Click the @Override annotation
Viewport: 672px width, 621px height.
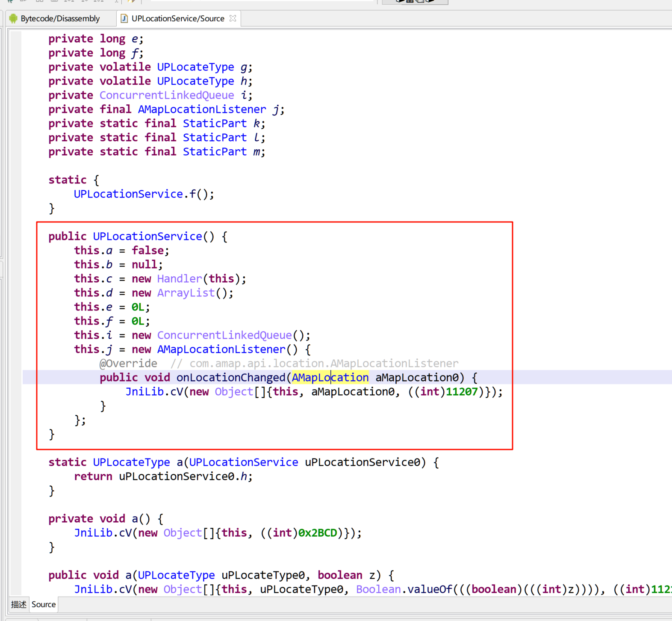pyautogui.click(x=128, y=364)
